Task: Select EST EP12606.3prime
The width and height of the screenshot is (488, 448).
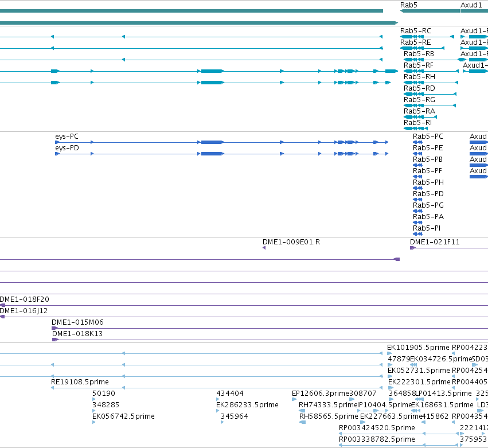Action: tap(320, 394)
